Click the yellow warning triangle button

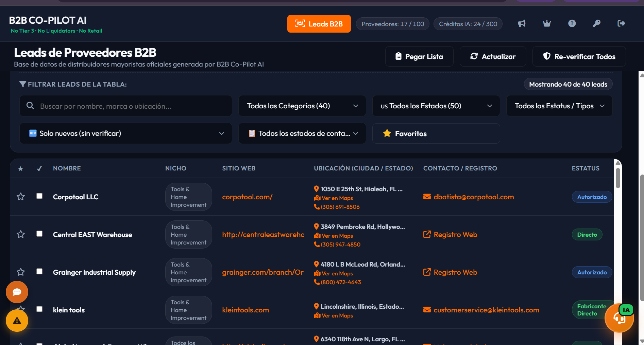point(17,321)
